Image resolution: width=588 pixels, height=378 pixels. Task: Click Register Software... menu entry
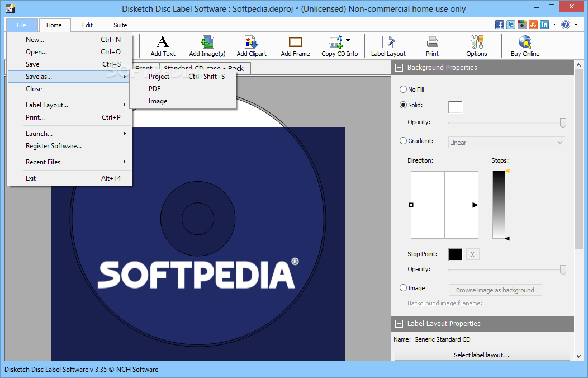click(70, 146)
